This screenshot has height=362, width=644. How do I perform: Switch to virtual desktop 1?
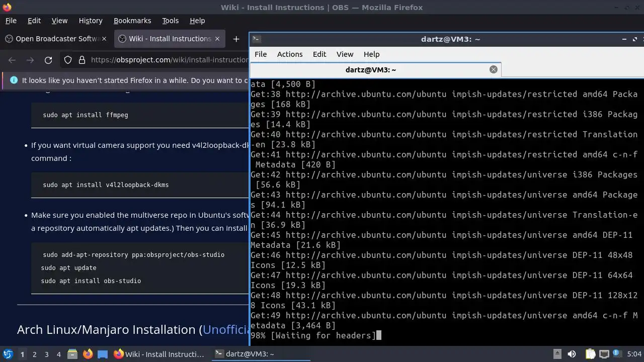pyautogui.click(x=22, y=354)
